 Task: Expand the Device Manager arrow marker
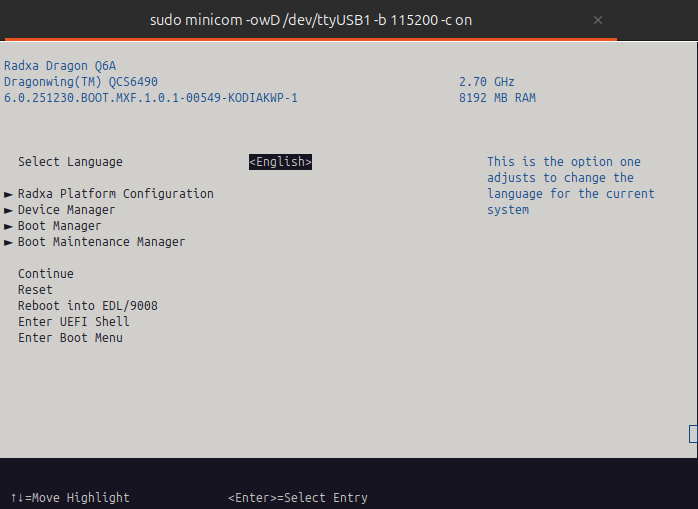coord(9,210)
